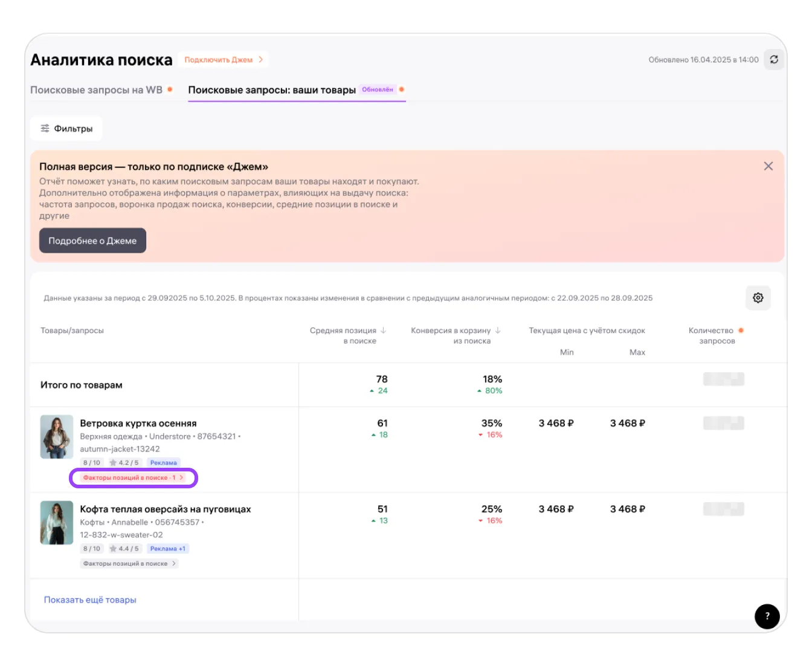The height and width of the screenshot is (666, 812).
Task: Click Реклама +1 badge on Кофта
Action: (x=167, y=549)
